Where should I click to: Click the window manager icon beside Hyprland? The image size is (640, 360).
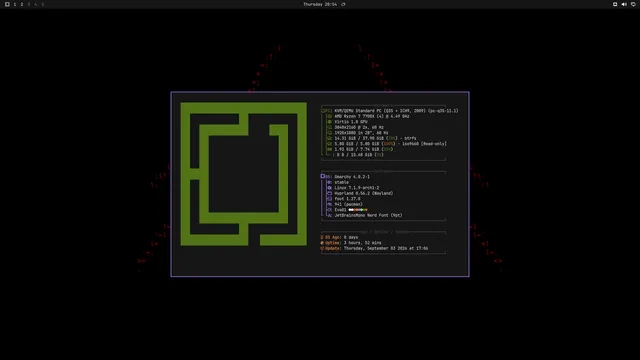(x=330, y=193)
